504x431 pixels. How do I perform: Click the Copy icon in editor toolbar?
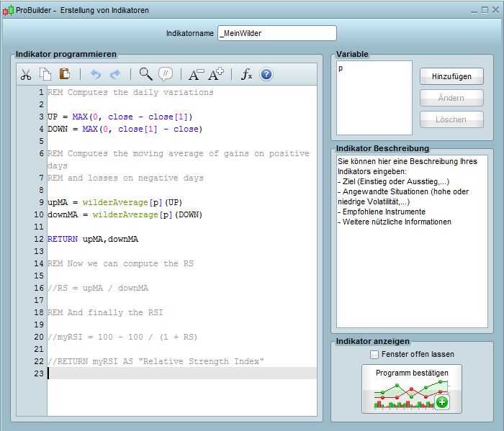click(x=45, y=74)
